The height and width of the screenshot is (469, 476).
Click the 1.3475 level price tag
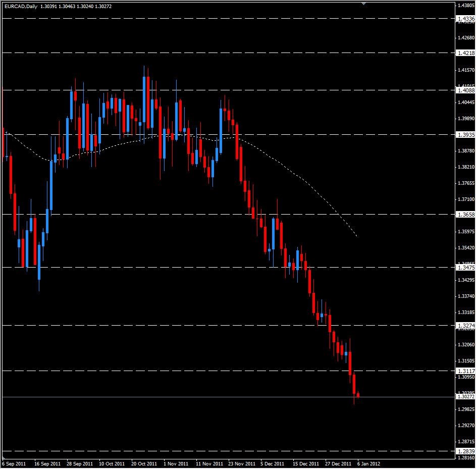coord(465,268)
